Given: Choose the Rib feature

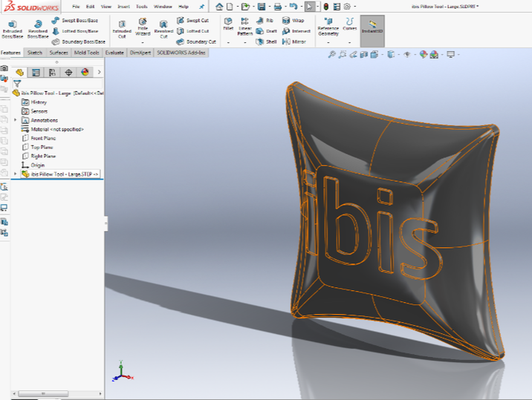Looking at the screenshot, I should [x=265, y=20].
